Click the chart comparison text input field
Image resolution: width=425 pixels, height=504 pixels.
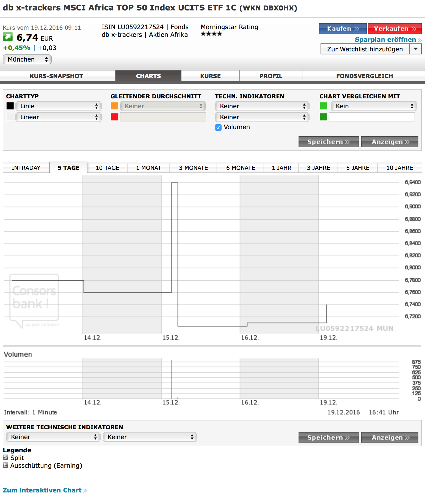tap(372, 117)
